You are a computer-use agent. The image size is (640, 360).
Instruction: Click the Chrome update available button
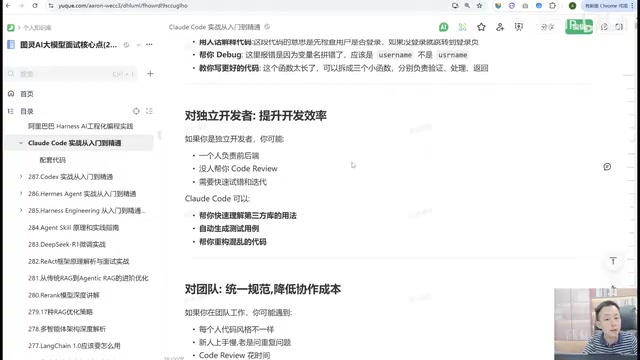point(606,6)
